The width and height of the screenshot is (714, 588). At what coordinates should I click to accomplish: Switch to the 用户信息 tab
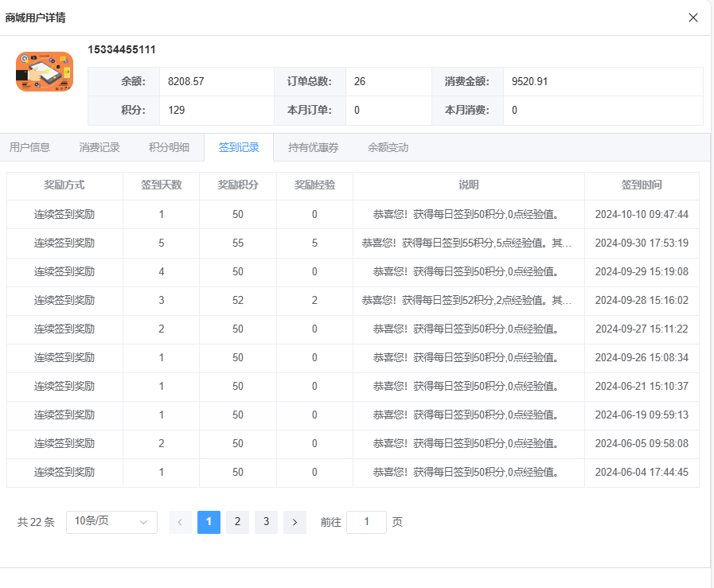pos(29,147)
